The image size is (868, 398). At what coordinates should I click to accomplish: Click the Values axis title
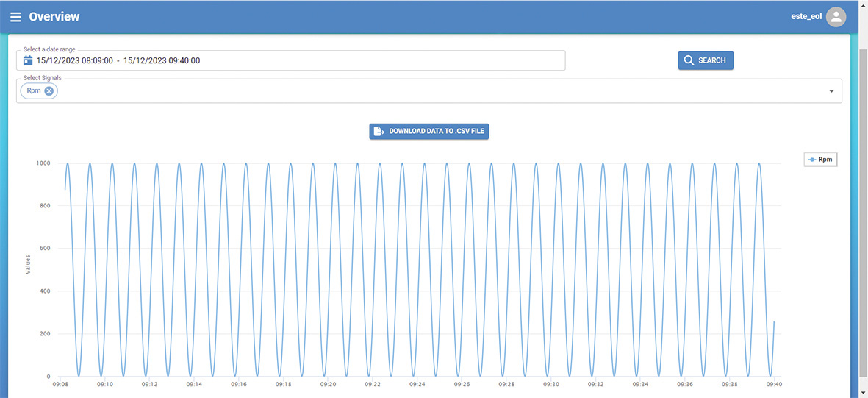[28, 264]
